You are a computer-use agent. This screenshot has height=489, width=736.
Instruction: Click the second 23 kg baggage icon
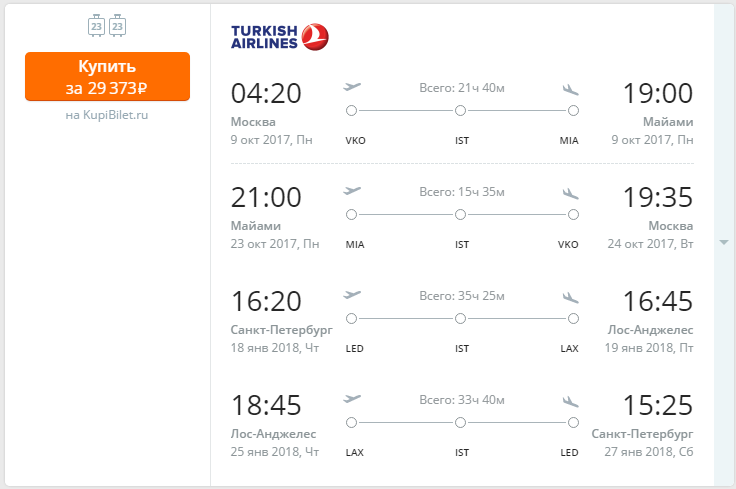117,26
